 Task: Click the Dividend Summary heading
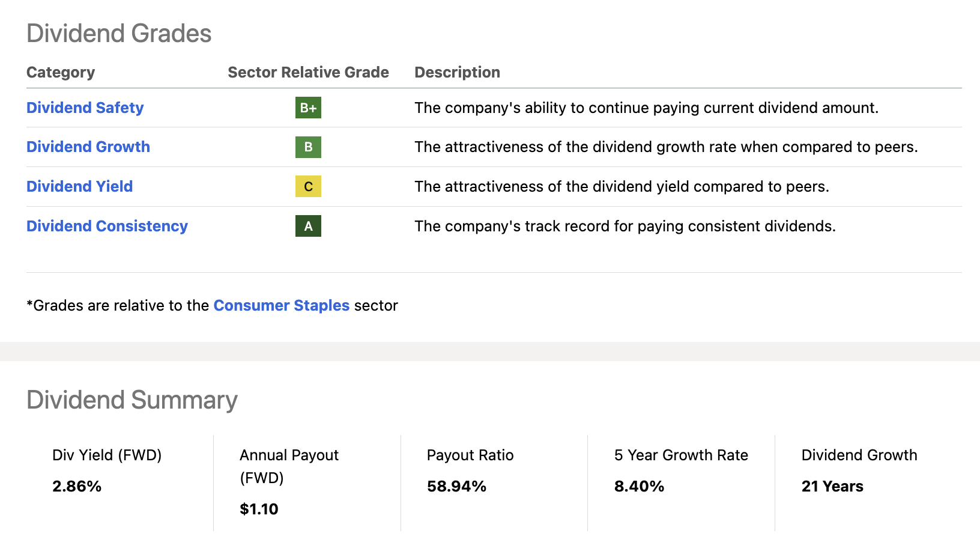pos(132,400)
